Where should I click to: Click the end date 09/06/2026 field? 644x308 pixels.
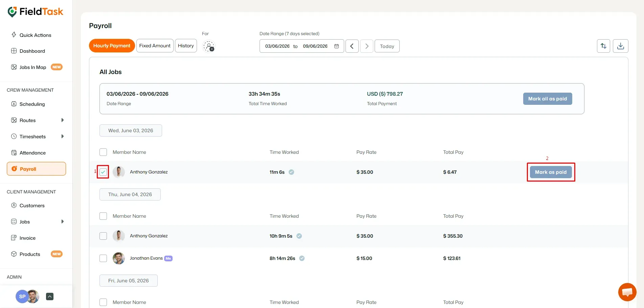[315, 46]
